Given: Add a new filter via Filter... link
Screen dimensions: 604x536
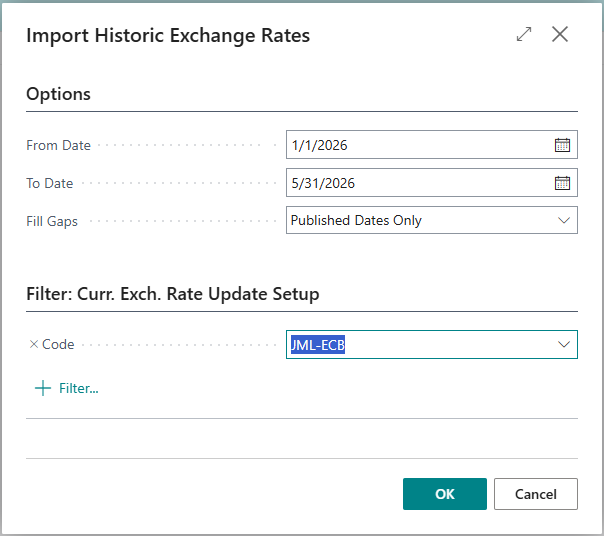Looking at the screenshot, I should [79, 388].
